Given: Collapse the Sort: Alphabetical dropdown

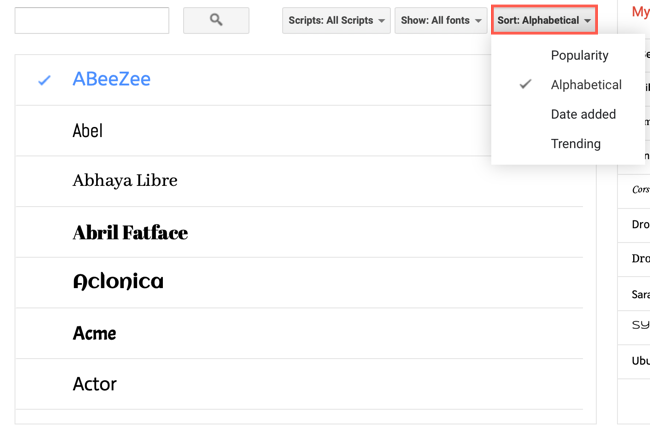Looking at the screenshot, I should coord(544,20).
